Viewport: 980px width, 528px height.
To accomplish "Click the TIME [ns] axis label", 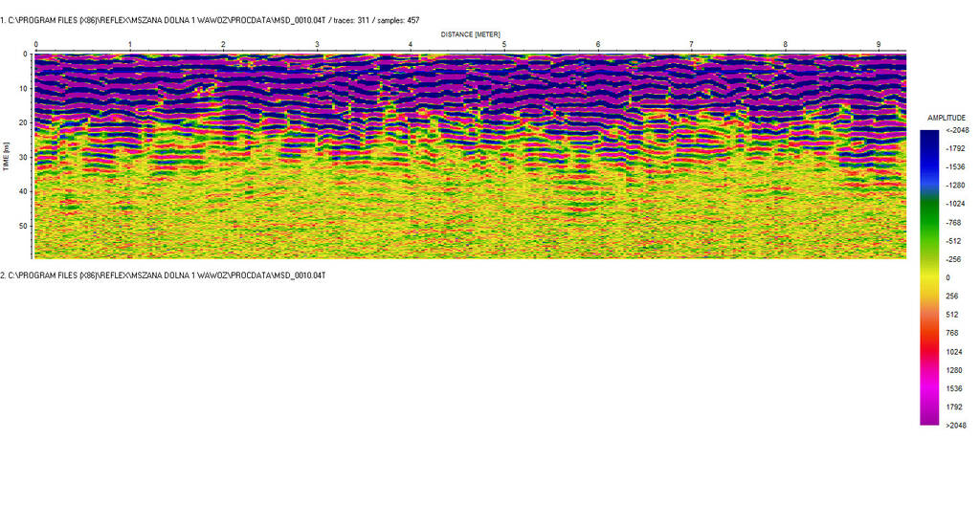I will (x=6, y=156).
